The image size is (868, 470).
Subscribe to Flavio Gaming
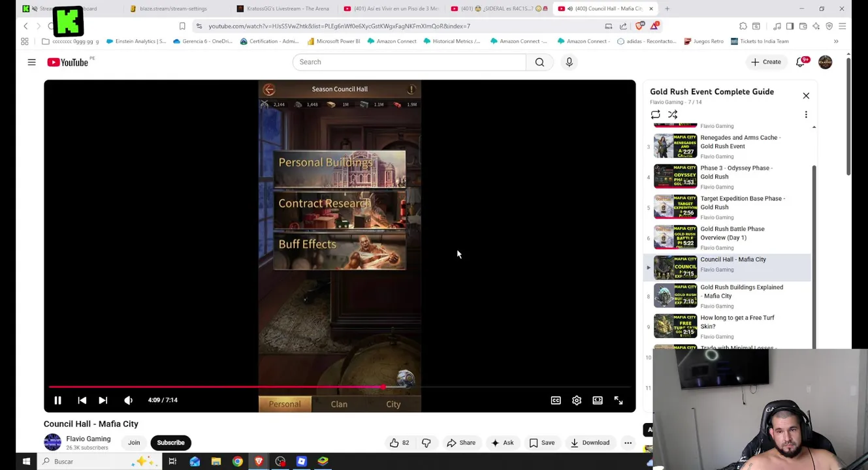pos(170,443)
